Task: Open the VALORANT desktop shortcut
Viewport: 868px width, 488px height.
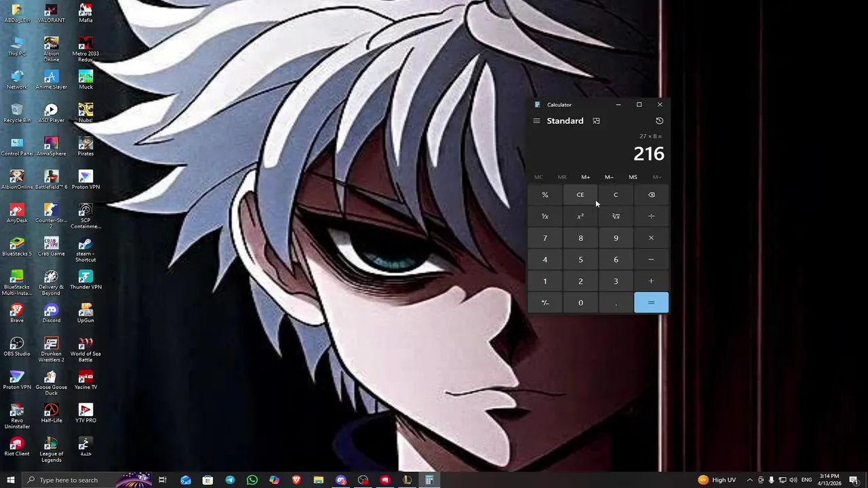Action: pos(51,14)
